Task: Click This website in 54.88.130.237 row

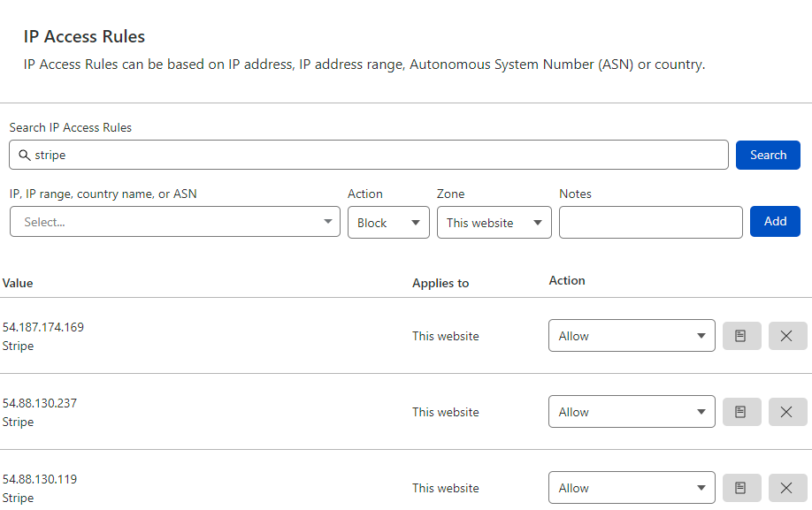Action: [x=445, y=412]
